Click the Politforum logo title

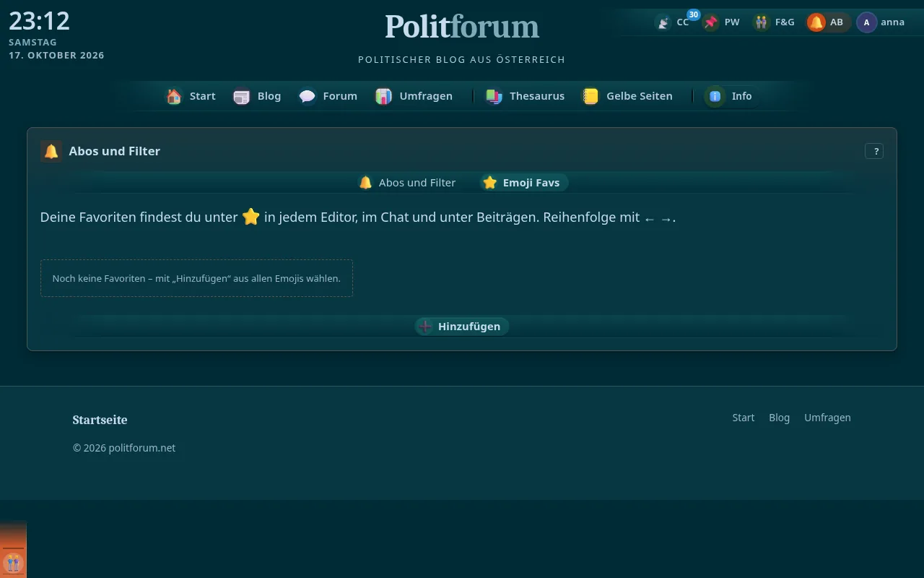click(x=462, y=27)
